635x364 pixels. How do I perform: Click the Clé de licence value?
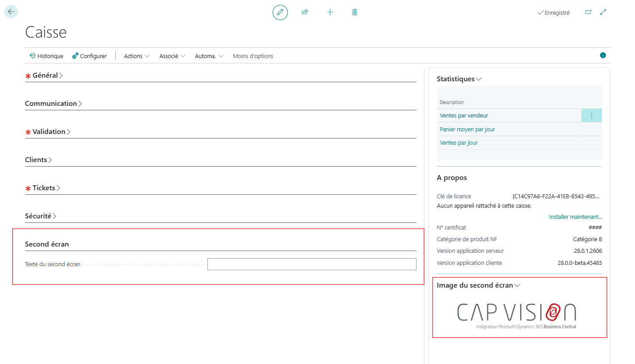pyautogui.click(x=556, y=197)
